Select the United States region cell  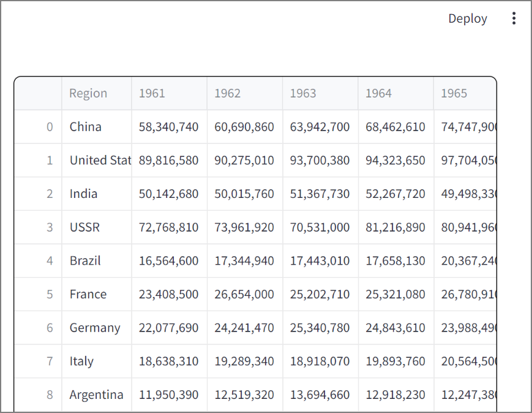[97, 161]
